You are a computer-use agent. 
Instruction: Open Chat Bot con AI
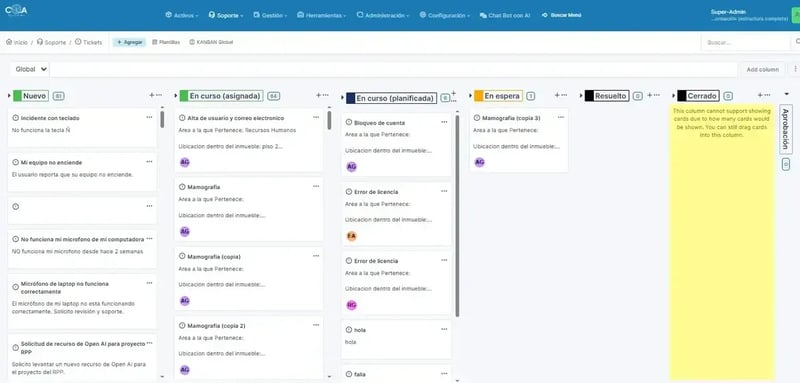pyautogui.click(x=505, y=16)
